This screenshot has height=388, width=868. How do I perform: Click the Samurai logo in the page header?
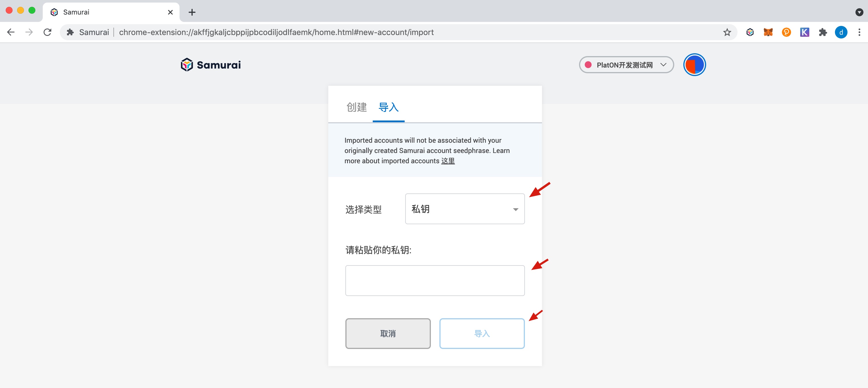(x=211, y=65)
